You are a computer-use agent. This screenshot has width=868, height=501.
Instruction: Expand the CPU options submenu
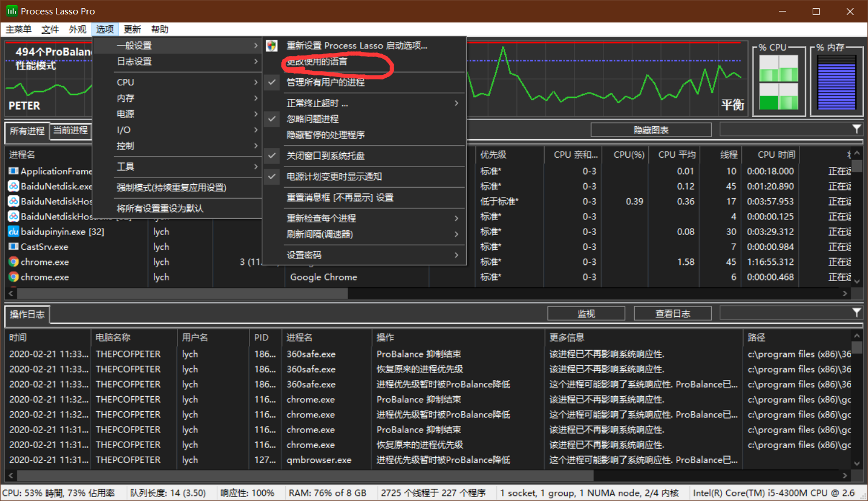tap(177, 82)
